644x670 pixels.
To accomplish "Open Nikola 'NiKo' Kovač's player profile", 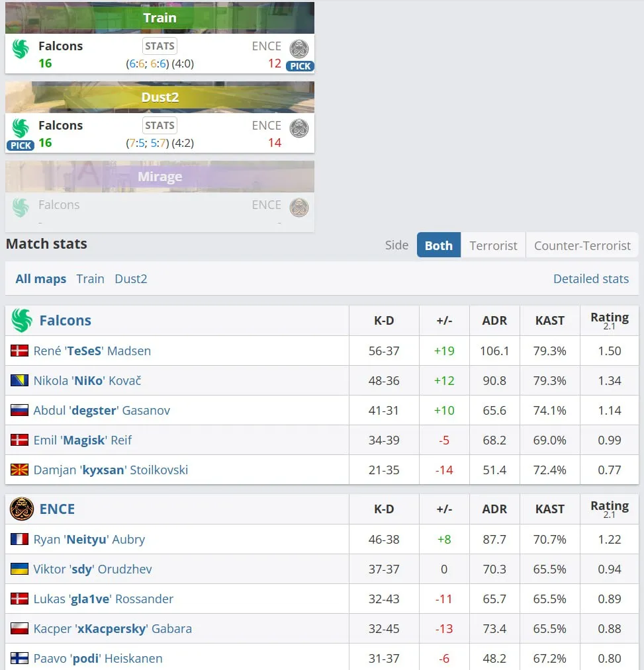I will pyautogui.click(x=87, y=380).
